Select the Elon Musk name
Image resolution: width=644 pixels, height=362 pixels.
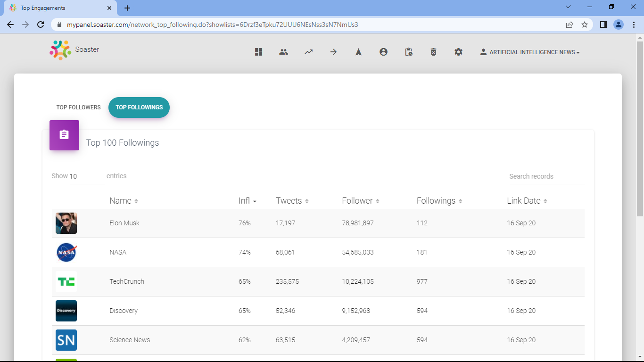click(124, 223)
